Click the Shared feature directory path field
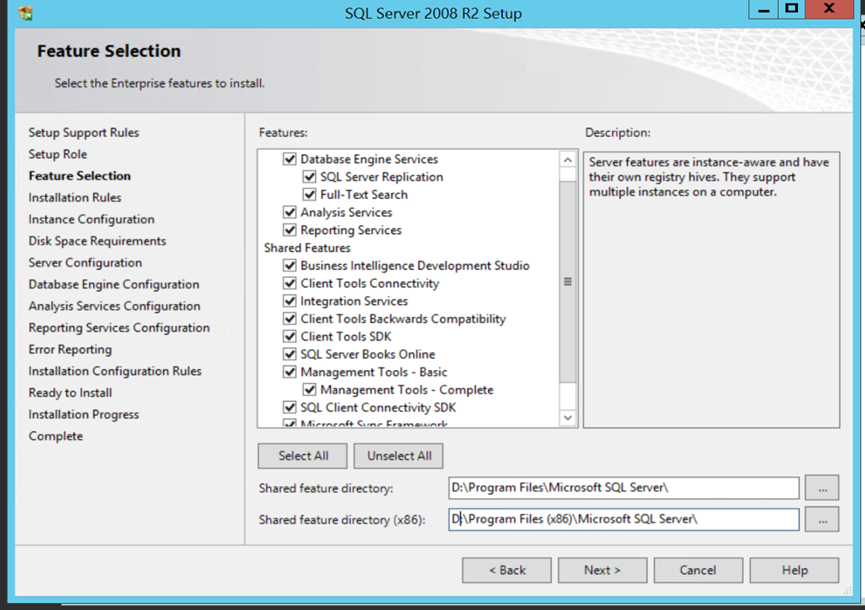 [624, 488]
